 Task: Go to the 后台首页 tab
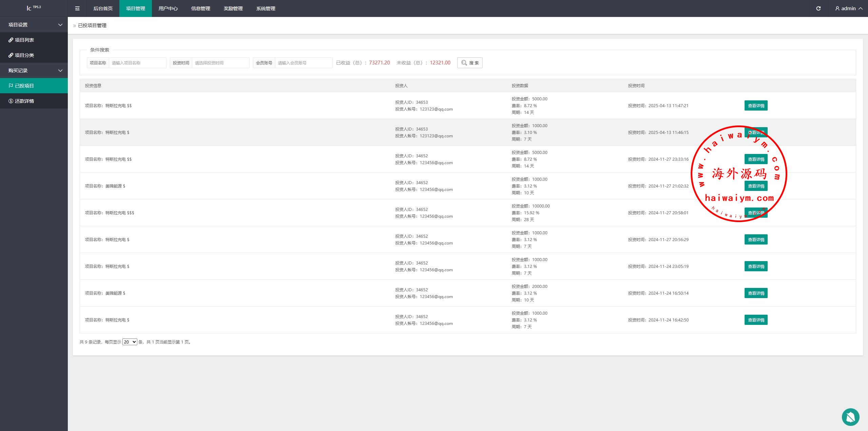point(103,8)
